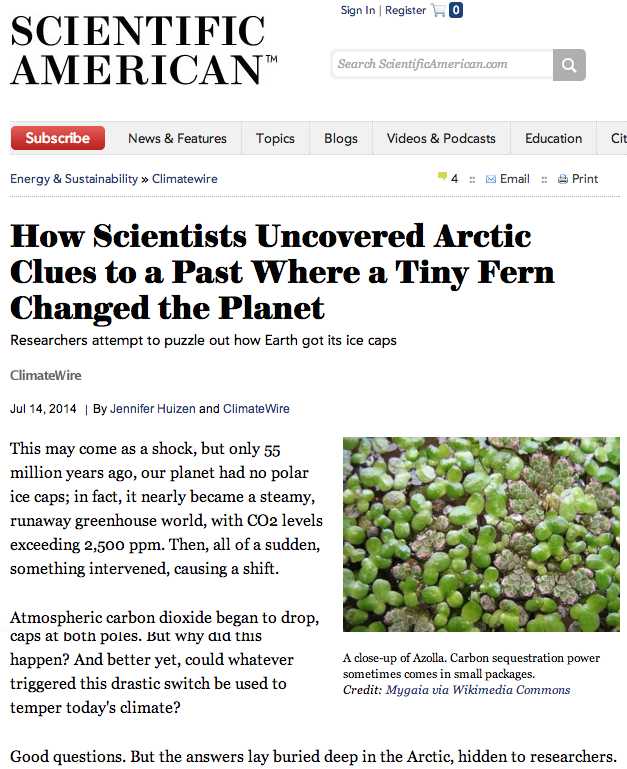Click the green comments bubble icon
627x769 pixels.
tap(442, 178)
